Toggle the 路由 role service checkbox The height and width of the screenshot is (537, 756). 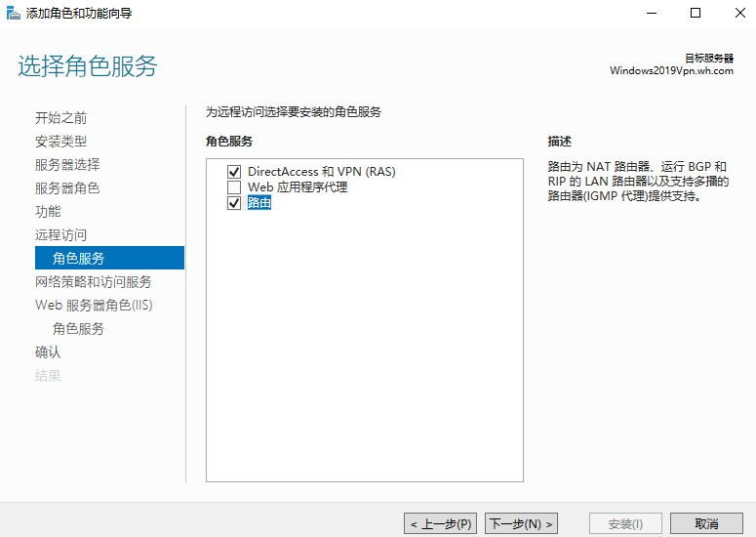(233, 203)
